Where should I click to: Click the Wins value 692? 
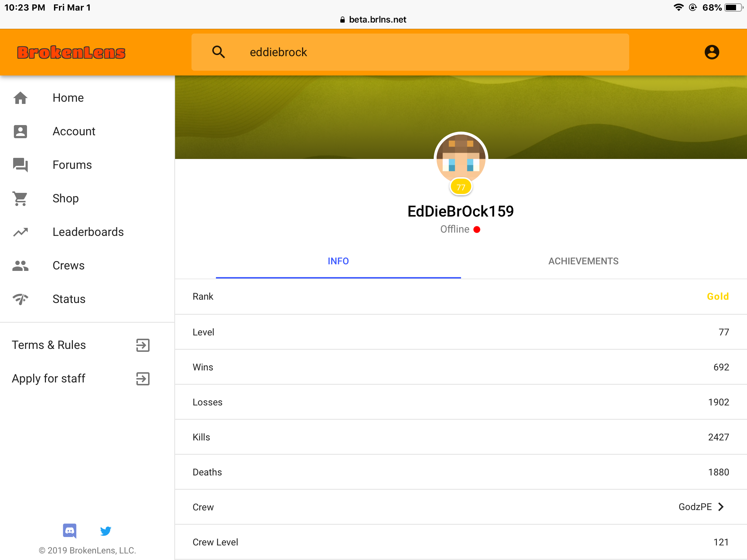click(721, 367)
